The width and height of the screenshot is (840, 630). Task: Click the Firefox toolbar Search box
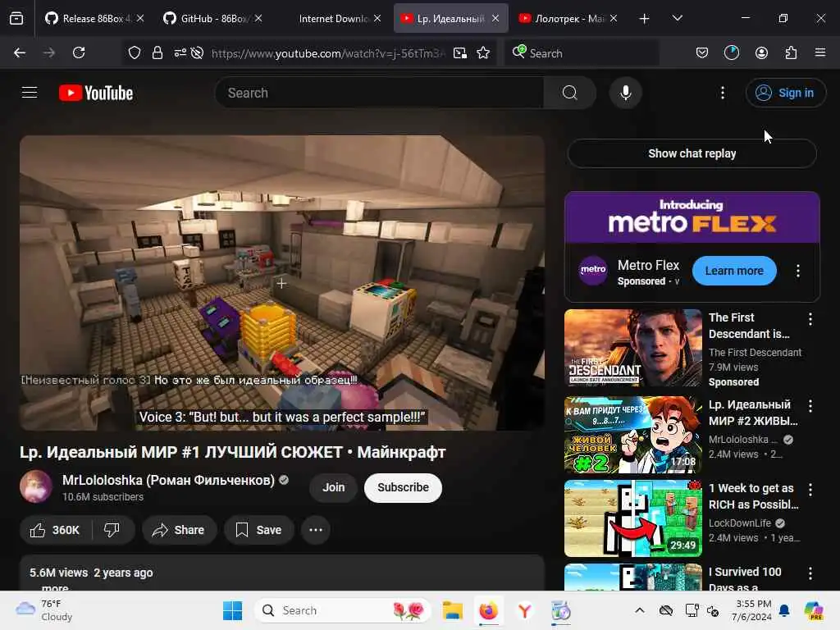tap(582, 52)
